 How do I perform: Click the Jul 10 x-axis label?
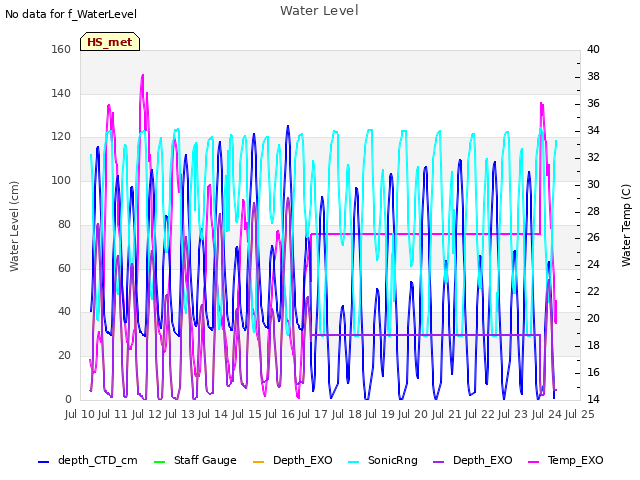pos(81,414)
